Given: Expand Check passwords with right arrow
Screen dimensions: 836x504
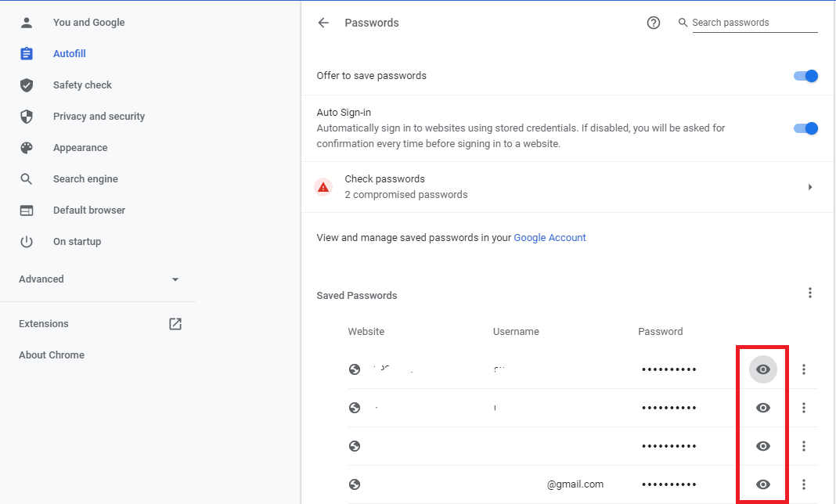Looking at the screenshot, I should 810,187.
